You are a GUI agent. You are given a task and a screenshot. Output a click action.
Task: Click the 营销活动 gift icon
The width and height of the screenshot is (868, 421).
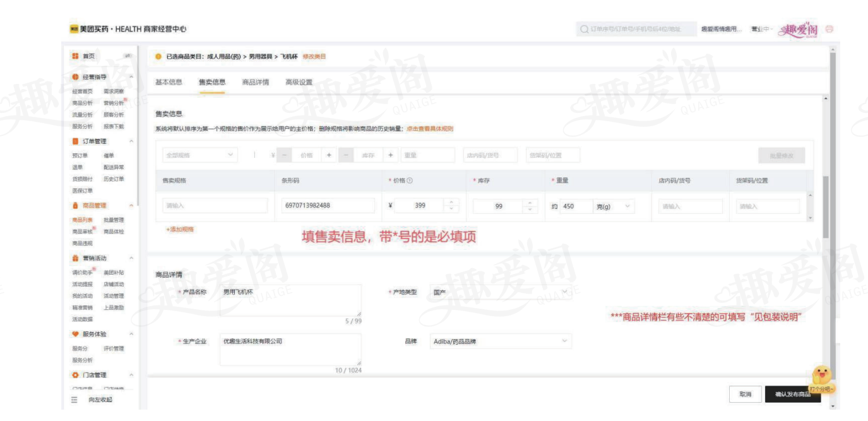(x=75, y=258)
